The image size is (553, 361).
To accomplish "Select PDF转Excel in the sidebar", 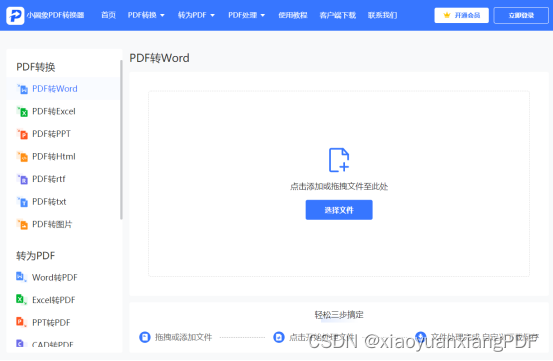I will coord(63,111).
